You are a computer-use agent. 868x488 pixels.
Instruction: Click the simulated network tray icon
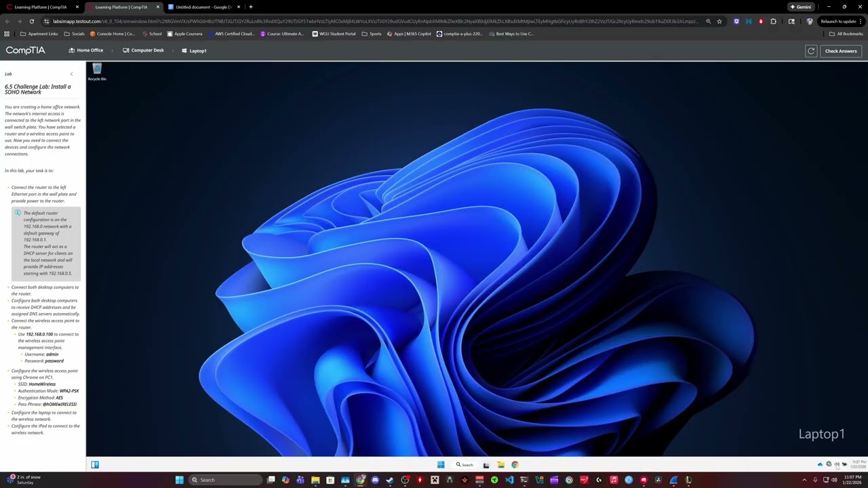[x=829, y=464]
